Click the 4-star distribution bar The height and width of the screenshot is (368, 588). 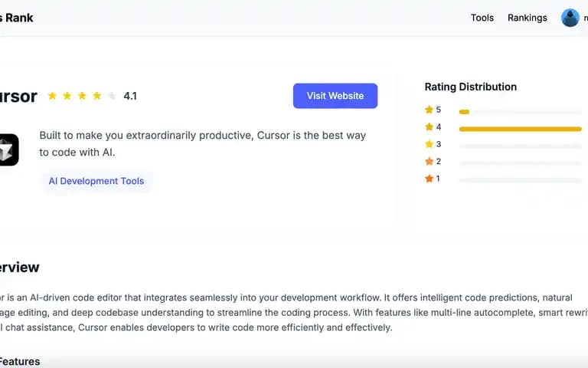tap(521, 129)
